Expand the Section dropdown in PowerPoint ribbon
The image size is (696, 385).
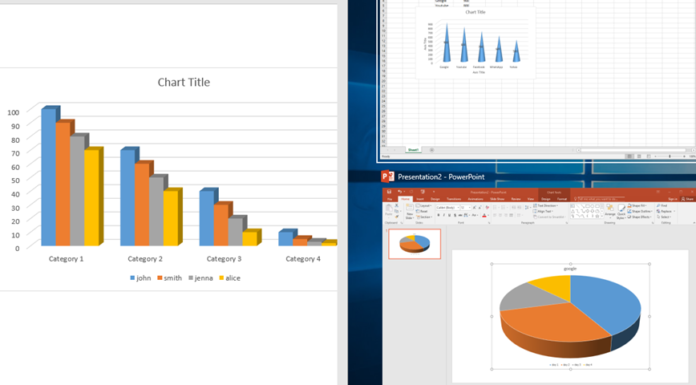pyautogui.click(x=424, y=217)
